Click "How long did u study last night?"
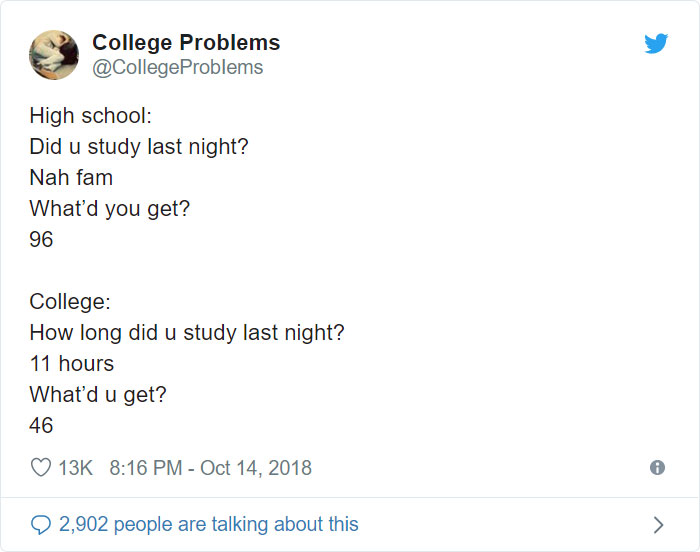This screenshot has width=700, height=552. pos(187,333)
